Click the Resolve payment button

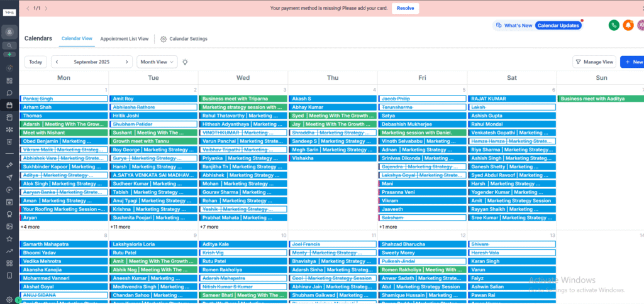click(x=405, y=8)
